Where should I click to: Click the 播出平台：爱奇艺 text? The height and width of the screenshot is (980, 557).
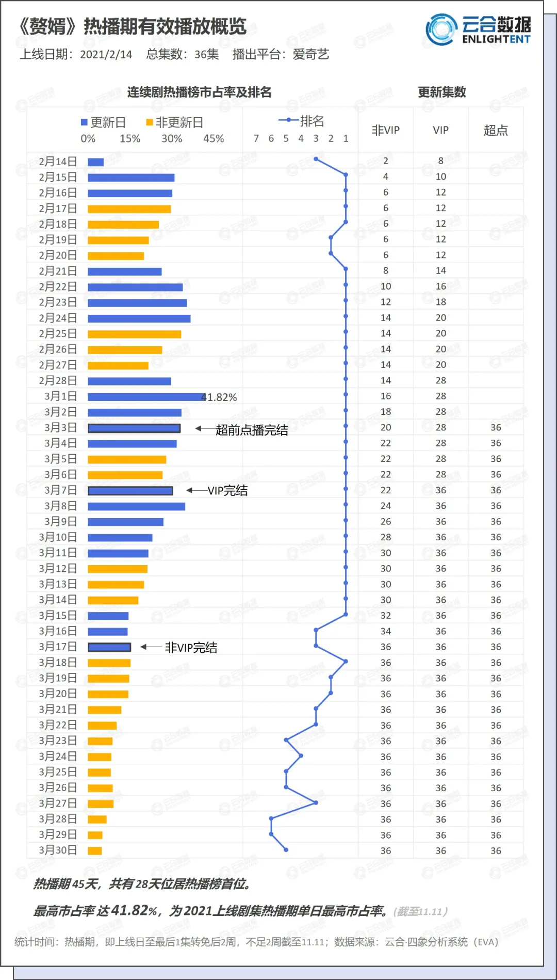point(281,54)
